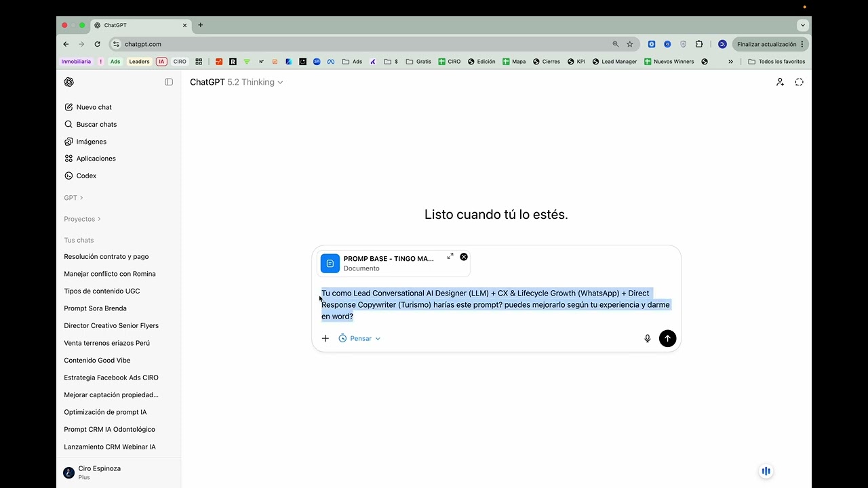The width and height of the screenshot is (868, 488).
Task: Open the browser tab list dropdown arrow
Action: (803, 25)
